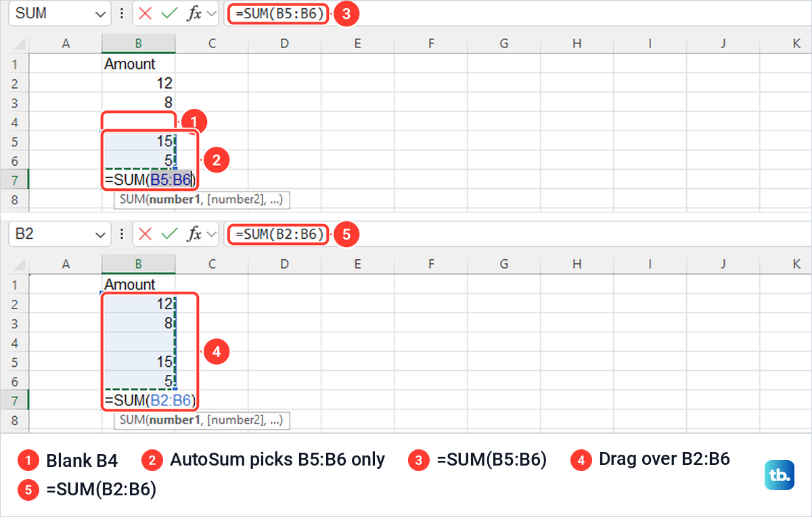The image size is (812, 517).
Task: Select column F header in the lower worksheet
Action: pyautogui.click(x=431, y=265)
